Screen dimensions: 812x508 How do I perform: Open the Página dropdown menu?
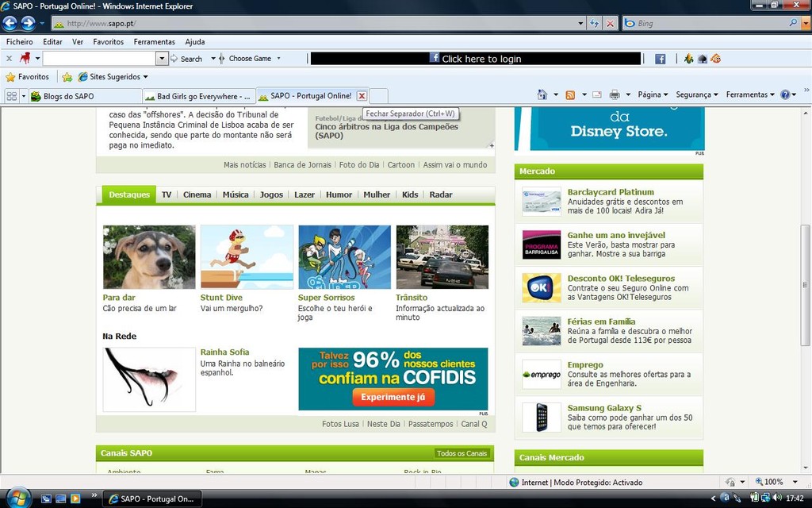click(653, 95)
